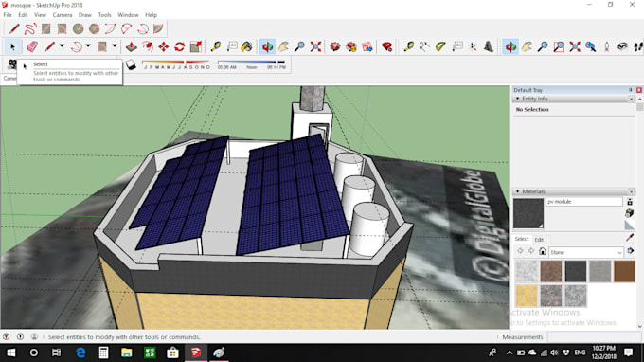
Task: Select the Circle tool
Action: click(x=78, y=28)
